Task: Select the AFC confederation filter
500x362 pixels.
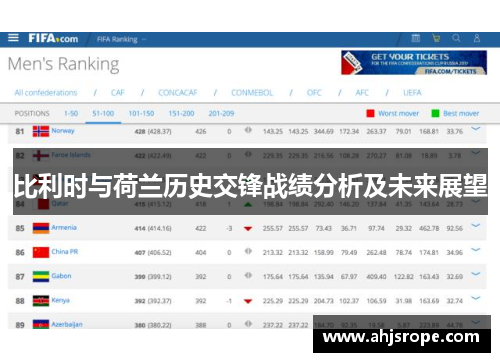Action: tap(362, 93)
